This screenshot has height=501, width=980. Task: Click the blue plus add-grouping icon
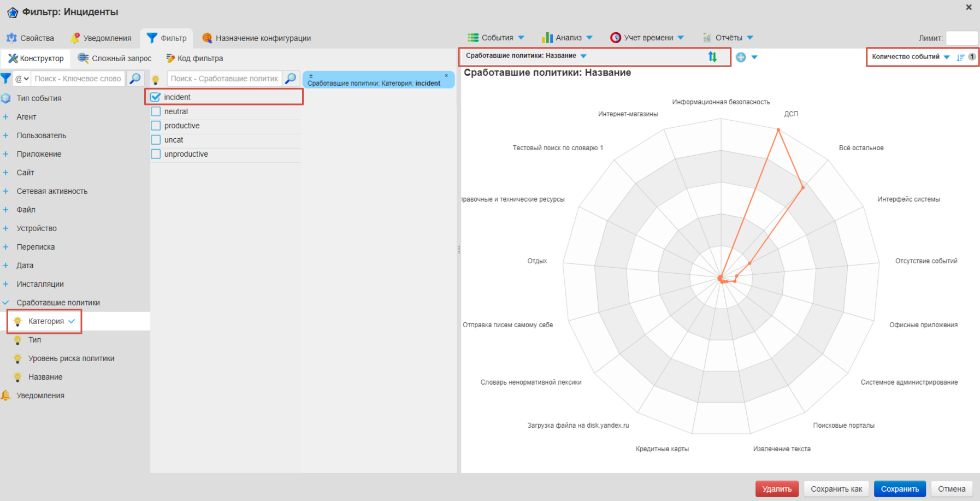coord(741,57)
